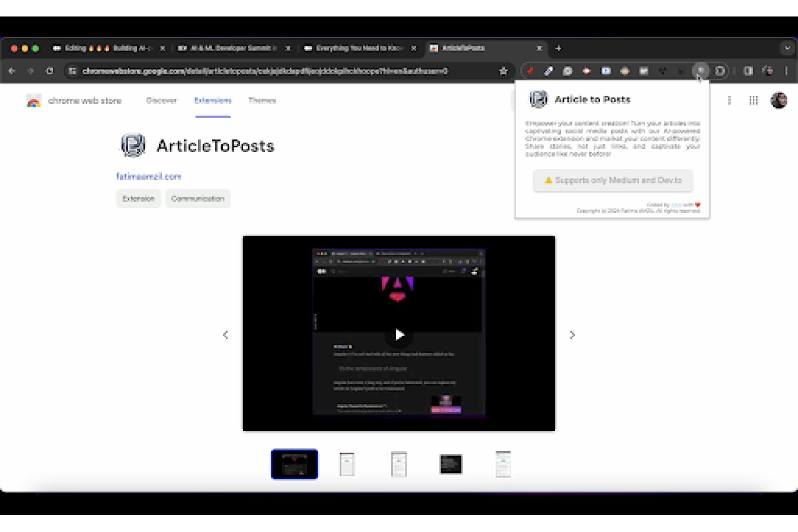The width and height of the screenshot is (798, 532).
Task: Bookmark this page with the star icon
Action: point(503,71)
